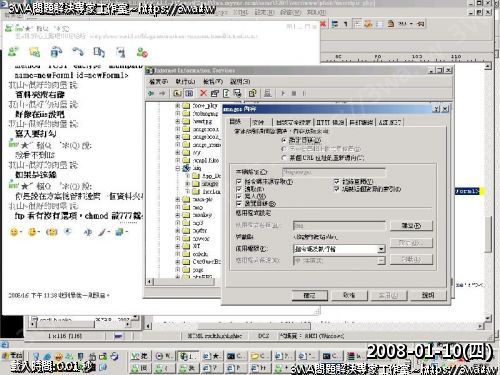Screen dimensions: 500x375
Task: Click the IIS tree horizontal scrollbar left arrow
Action: (x=150, y=282)
